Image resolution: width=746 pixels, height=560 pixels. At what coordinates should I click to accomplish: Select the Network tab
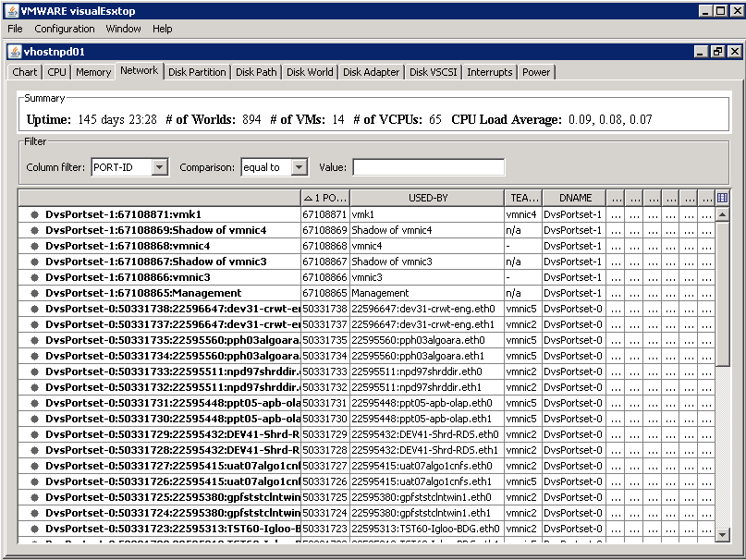coord(139,70)
